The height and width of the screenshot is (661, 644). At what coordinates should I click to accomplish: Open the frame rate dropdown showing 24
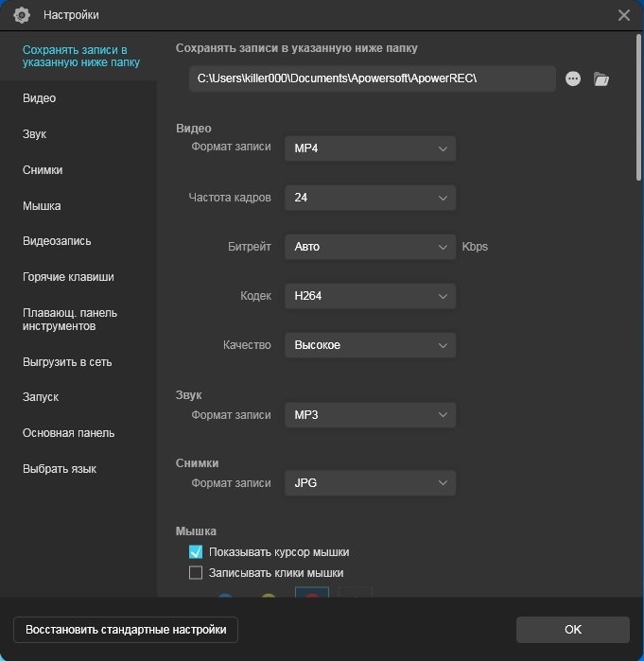click(370, 198)
